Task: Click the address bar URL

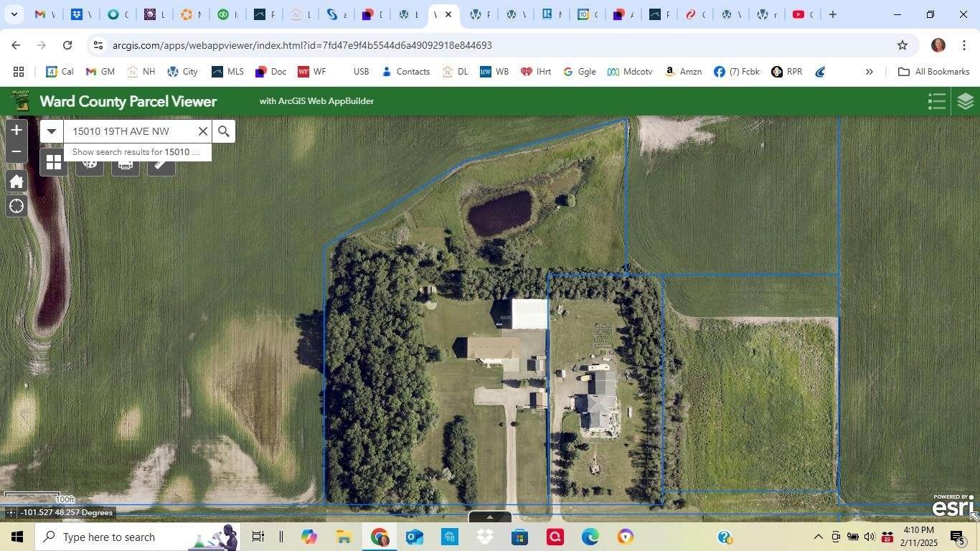Action: pyautogui.click(x=302, y=45)
